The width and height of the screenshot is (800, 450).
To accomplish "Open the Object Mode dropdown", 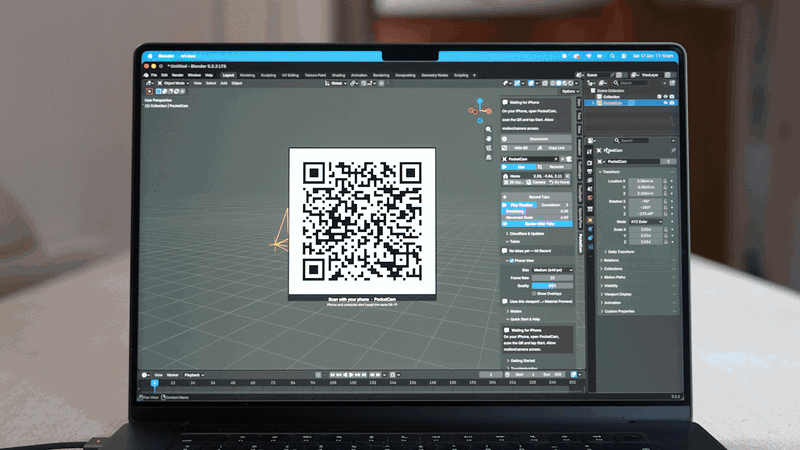I will (173, 83).
